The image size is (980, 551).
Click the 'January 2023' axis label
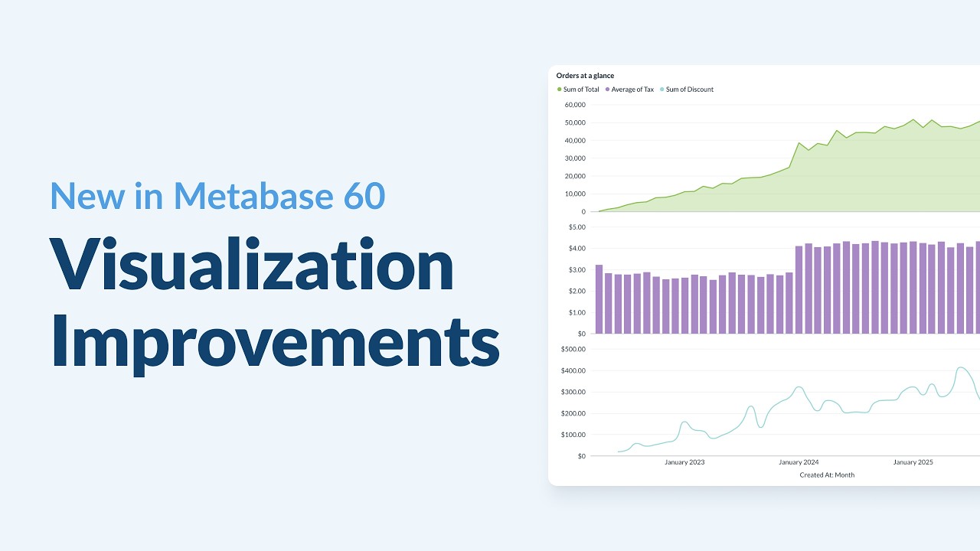[684, 462]
